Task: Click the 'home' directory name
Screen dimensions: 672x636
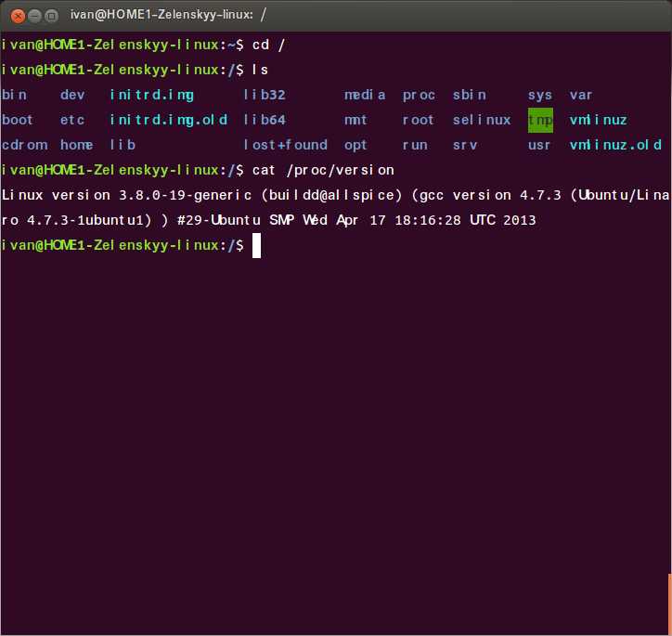Action: tap(77, 145)
